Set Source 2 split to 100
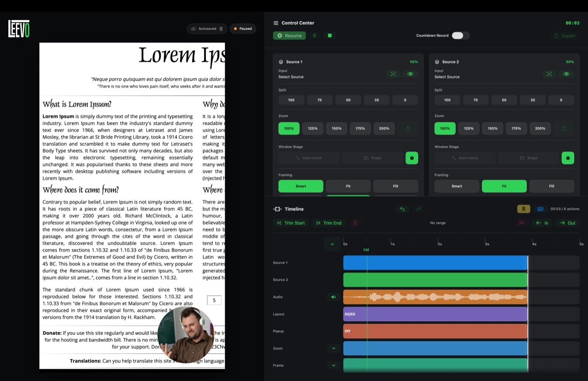The image size is (588, 381). pyautogui.click(x=447, y=100)
